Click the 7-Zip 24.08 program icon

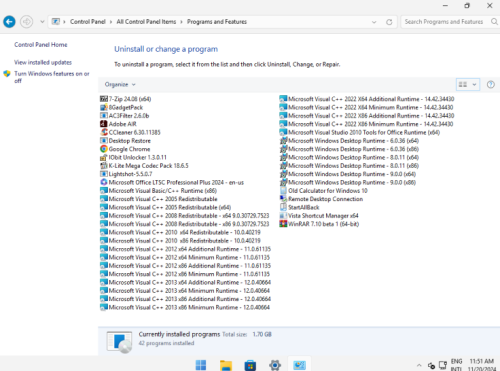pyautogui.click(x=104, y=99)
